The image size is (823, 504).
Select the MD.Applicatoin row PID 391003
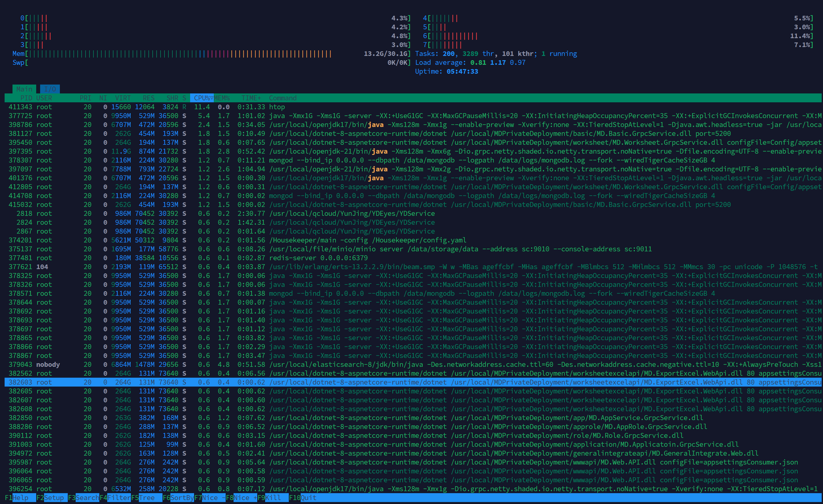coord(413,444)
